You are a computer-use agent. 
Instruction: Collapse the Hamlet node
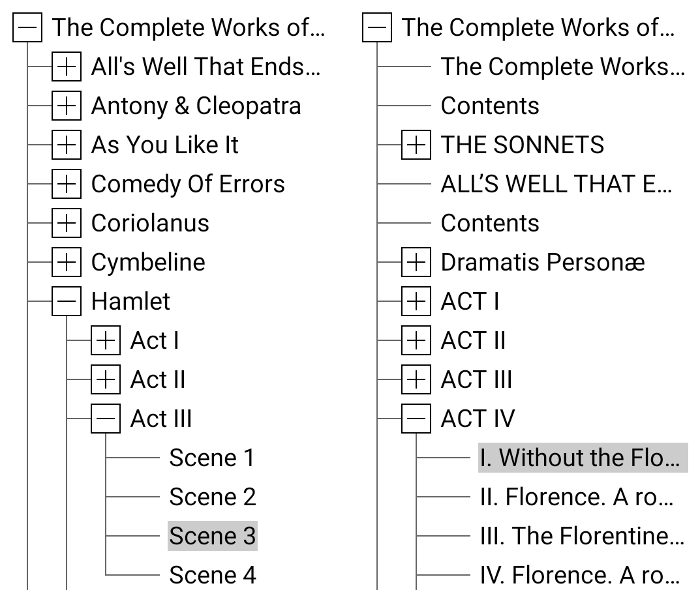click(x=66, y=301)
